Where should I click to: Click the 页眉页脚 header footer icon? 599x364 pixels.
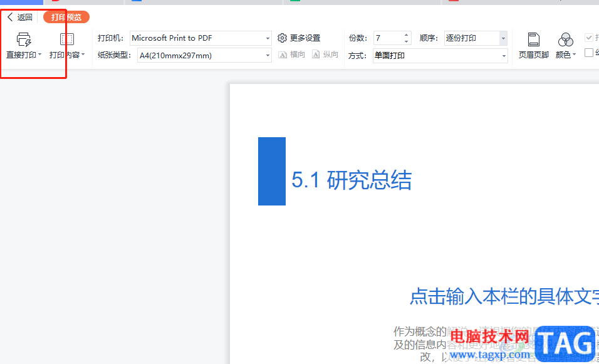point(534,39)
